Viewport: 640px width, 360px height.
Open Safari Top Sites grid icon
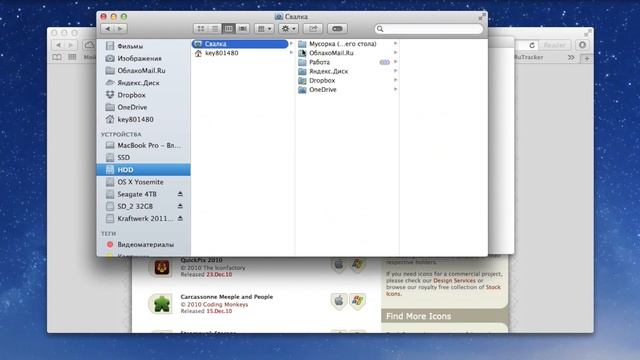tap(72, 57)
